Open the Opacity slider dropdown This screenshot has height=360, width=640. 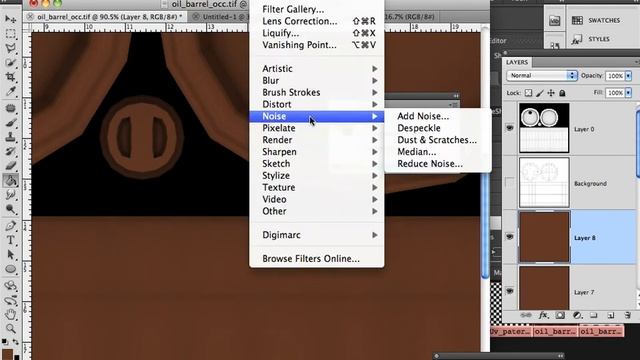click(629, 76)
